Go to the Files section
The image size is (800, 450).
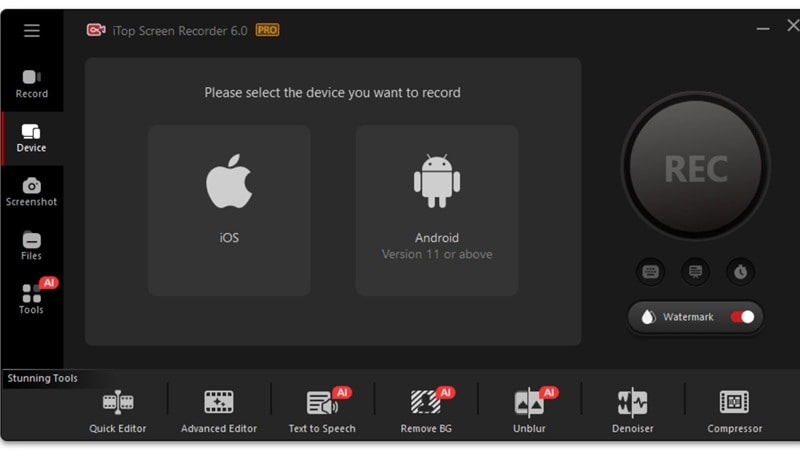pyautogui.click(x=32, y=246)
